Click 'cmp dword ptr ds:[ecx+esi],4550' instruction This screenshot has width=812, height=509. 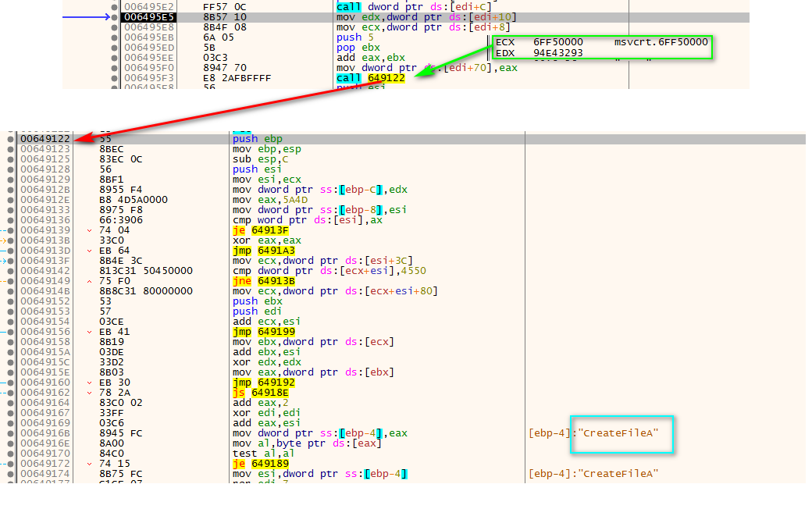tap(329, 271)
